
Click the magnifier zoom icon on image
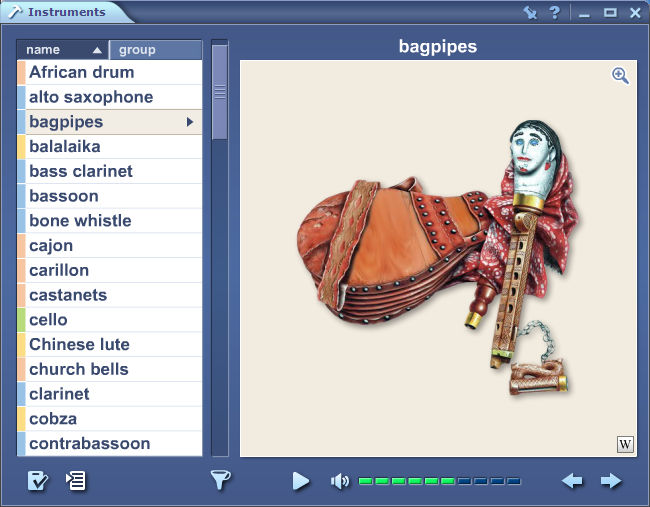pos(620,76)
